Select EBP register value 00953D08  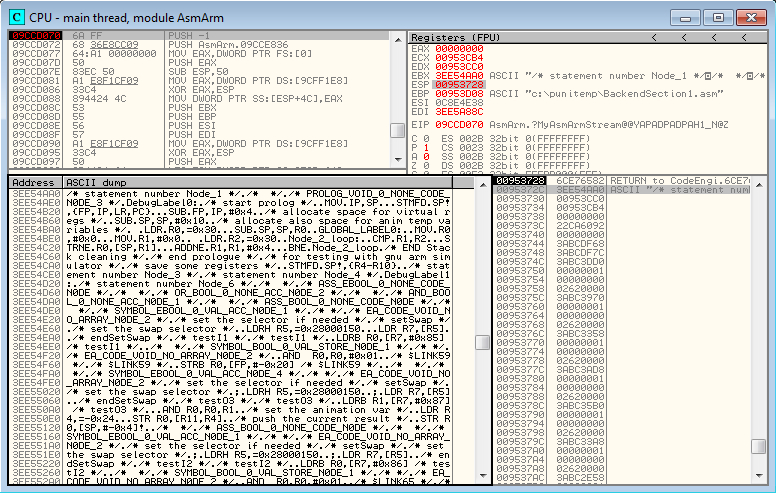coord(459,94)
